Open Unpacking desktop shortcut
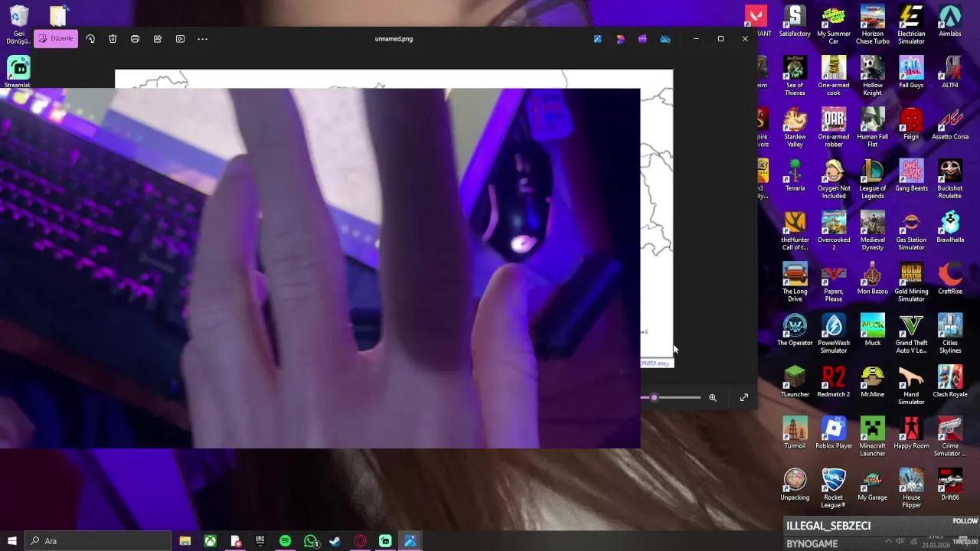The height and width of the screenshot is (551, 980). [x=795, y=484]
